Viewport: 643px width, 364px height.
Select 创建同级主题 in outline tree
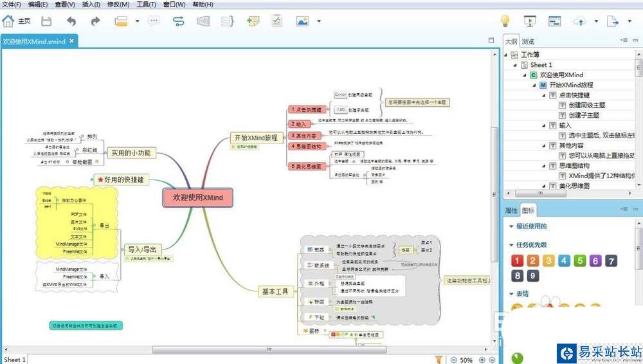(x=587, y=105)
